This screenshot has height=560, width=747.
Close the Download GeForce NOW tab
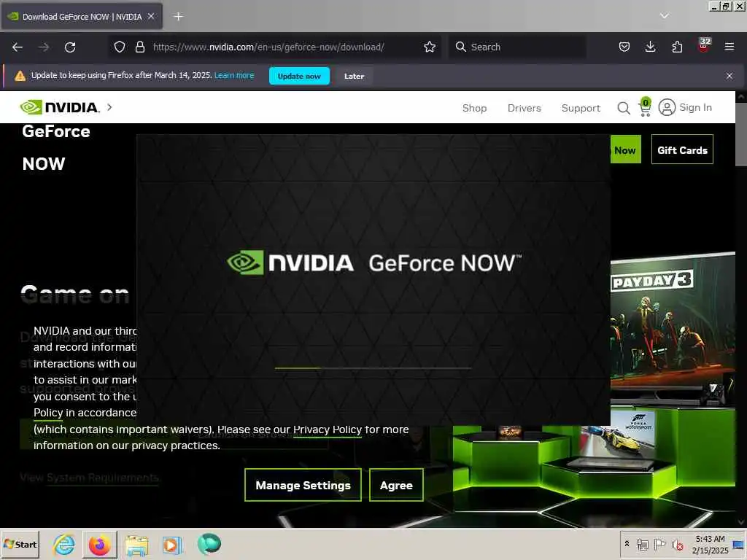151,16
